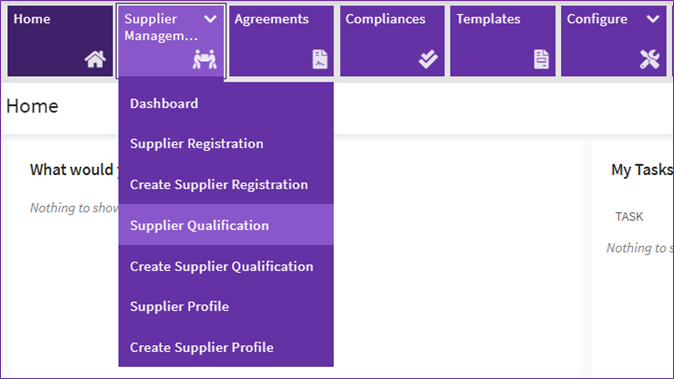The height and width of the screenshot is (379, 674).
Task: Expand the Configure dropdown chevron
Action: 653,19
